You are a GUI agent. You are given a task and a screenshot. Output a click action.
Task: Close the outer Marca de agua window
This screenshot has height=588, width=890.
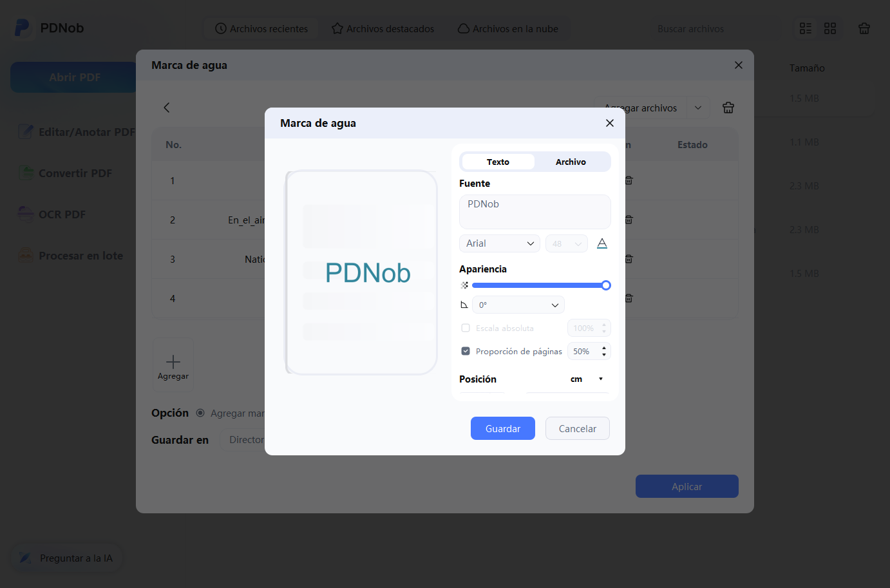pyautogui.click(x=739, y=65)
